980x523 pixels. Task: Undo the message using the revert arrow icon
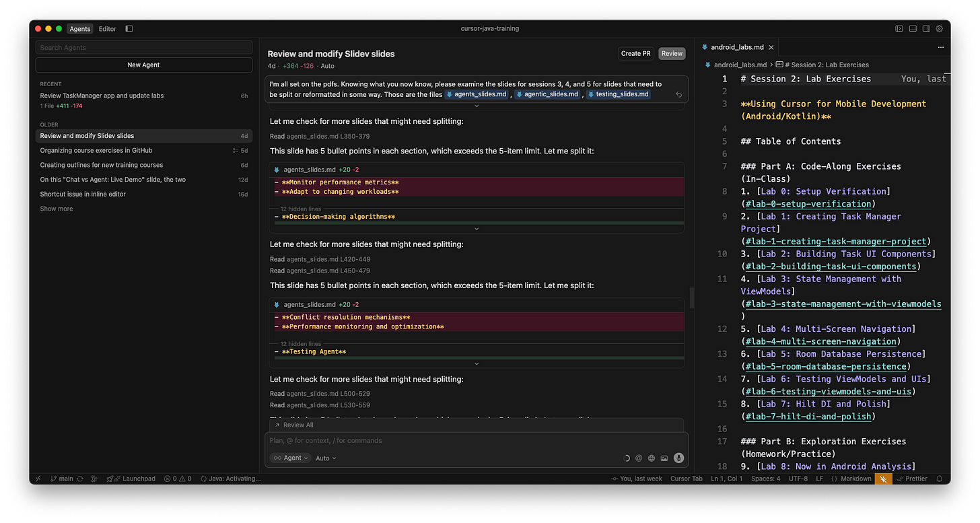point(678,95)
